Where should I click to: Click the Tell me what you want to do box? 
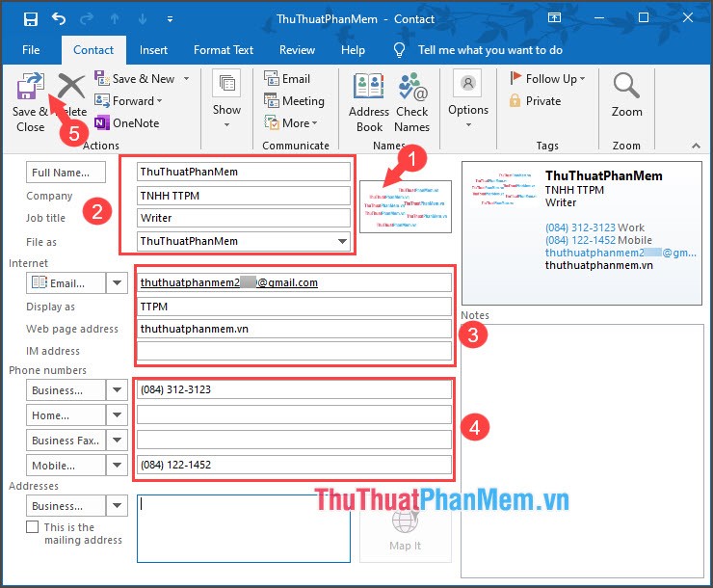pyautogui.click(x=490, y=50)
